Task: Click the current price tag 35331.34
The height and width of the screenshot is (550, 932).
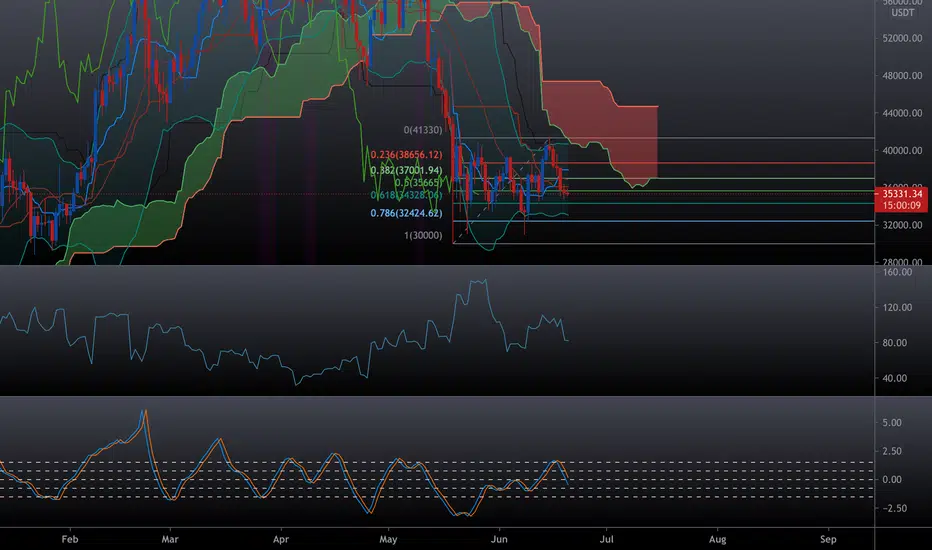Action: pos(902,194)
